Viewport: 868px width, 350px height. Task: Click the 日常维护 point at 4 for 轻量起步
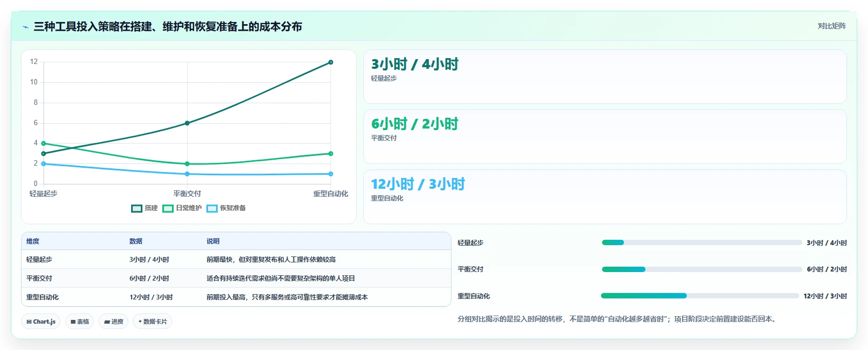tap(44, 144)
